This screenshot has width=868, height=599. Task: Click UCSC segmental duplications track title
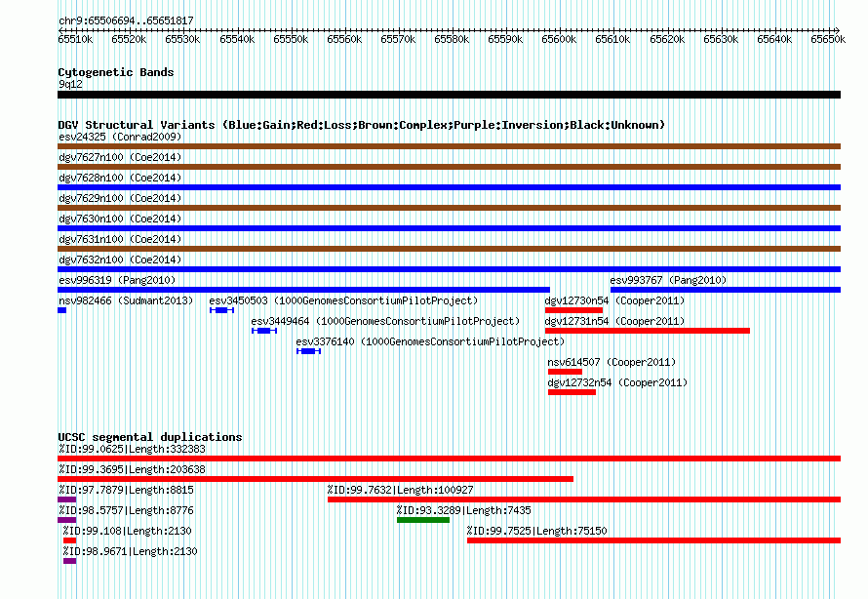click(150, 437)
